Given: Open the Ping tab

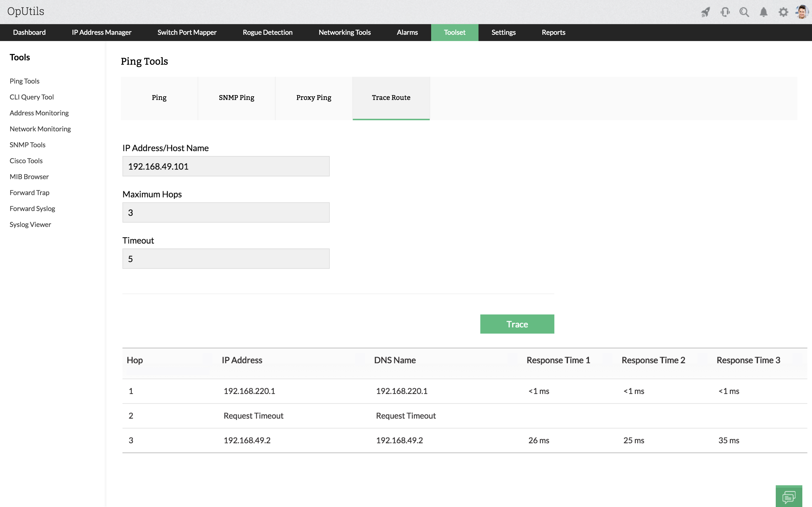Looking at the screenshot, I should point(159,98).
